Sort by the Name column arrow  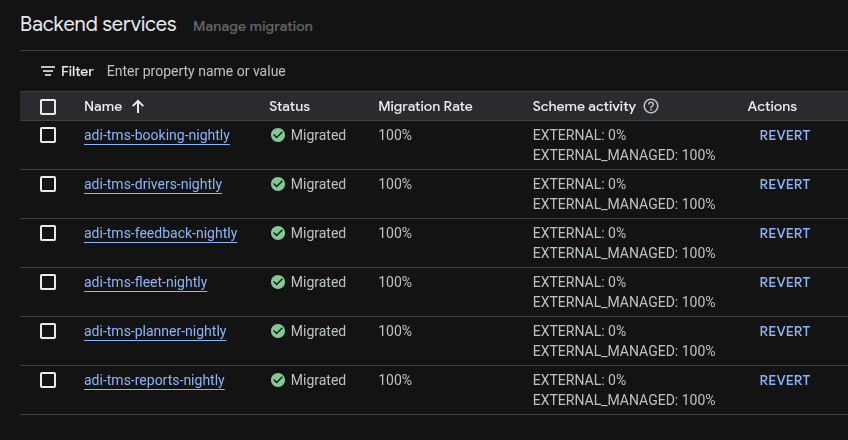tap(138, 106)
